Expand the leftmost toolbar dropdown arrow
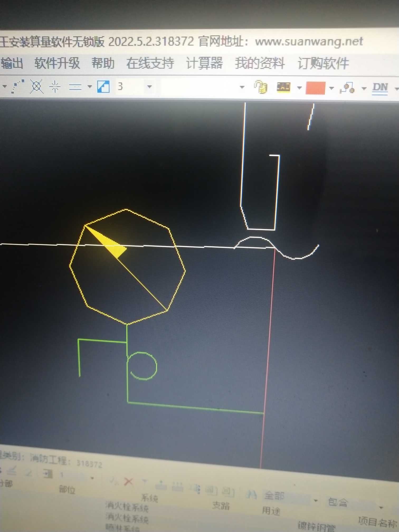 pos(4,86)
